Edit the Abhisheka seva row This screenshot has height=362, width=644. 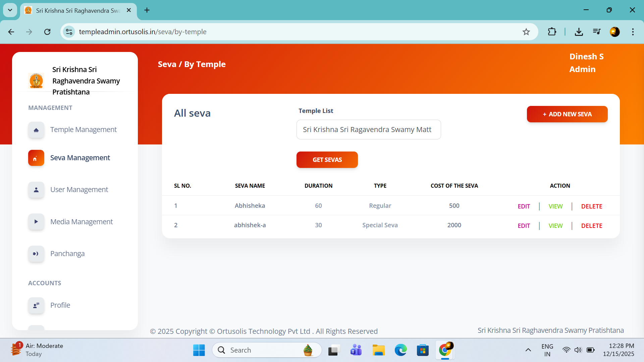click(524, 206)
